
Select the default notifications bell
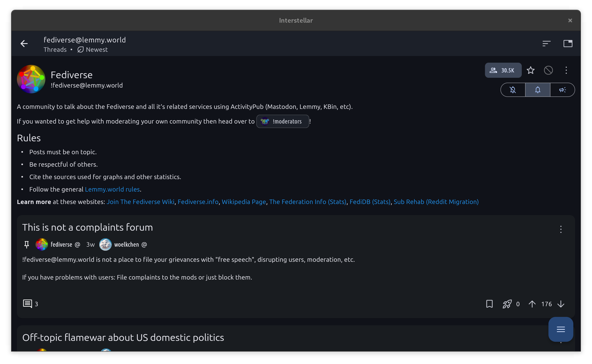(538, 90)
